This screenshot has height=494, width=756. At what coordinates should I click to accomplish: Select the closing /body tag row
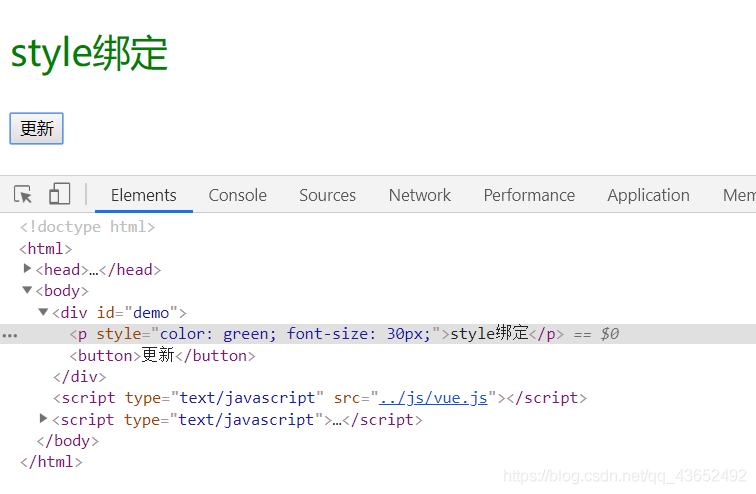tap(68, 441)
